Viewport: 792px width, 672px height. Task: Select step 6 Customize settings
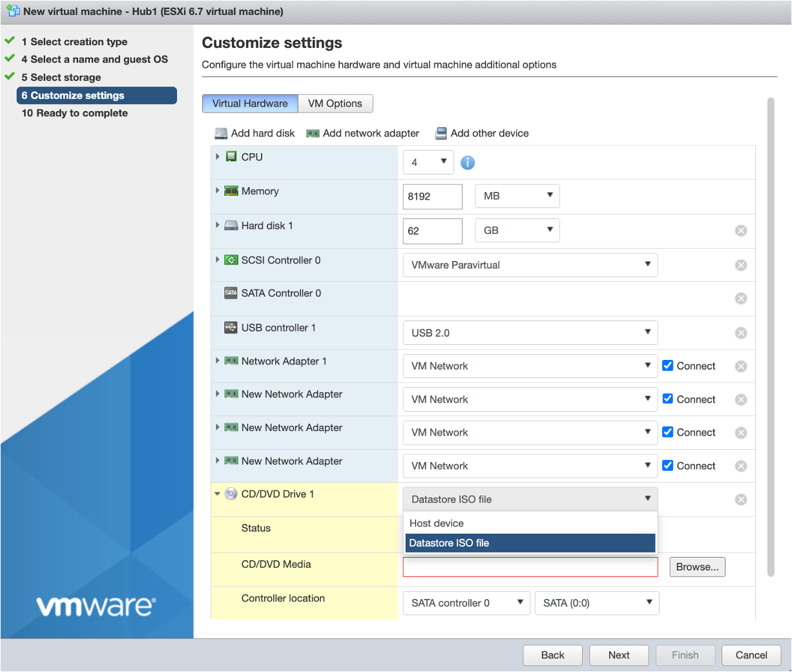pos(97,96)
